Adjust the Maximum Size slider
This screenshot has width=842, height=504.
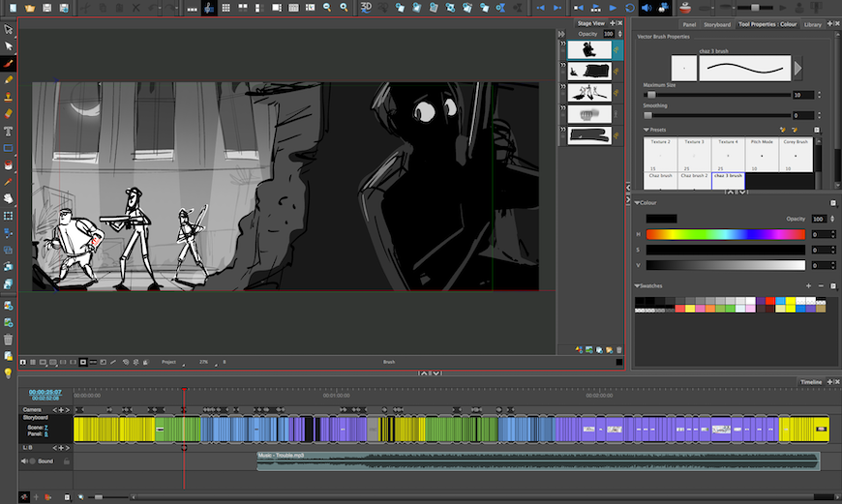(x=717, y=95)
